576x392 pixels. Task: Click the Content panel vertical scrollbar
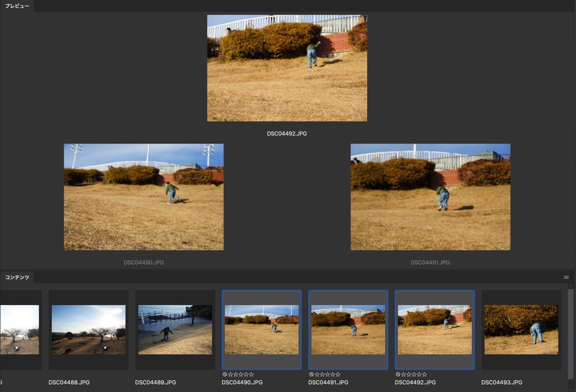click(571, 334)
